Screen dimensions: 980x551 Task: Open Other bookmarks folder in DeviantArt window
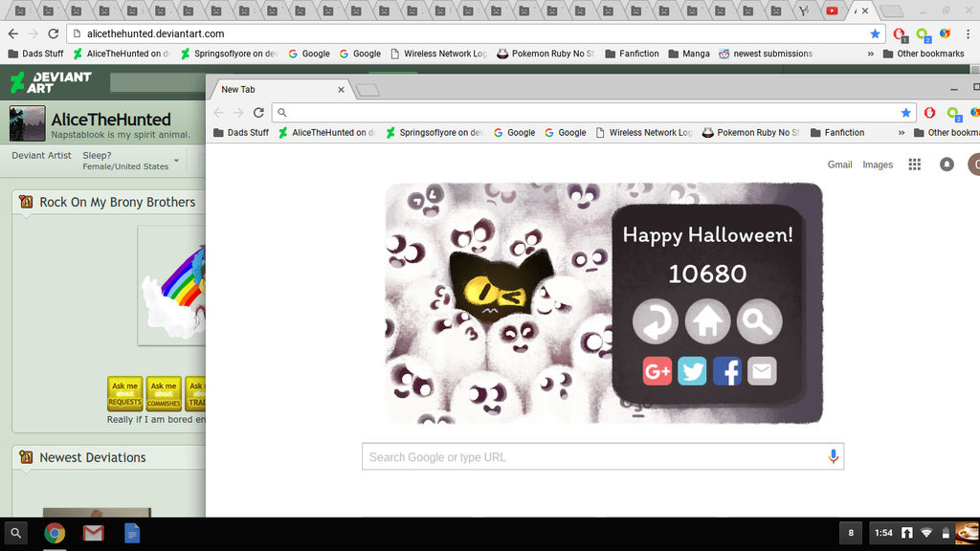click(x=924, y=54)
